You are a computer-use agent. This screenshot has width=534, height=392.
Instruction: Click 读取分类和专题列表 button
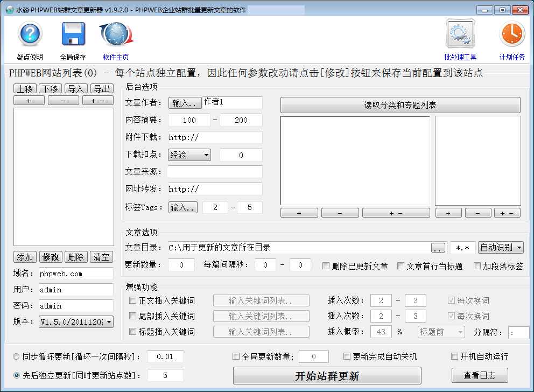(x=400, y=105)
